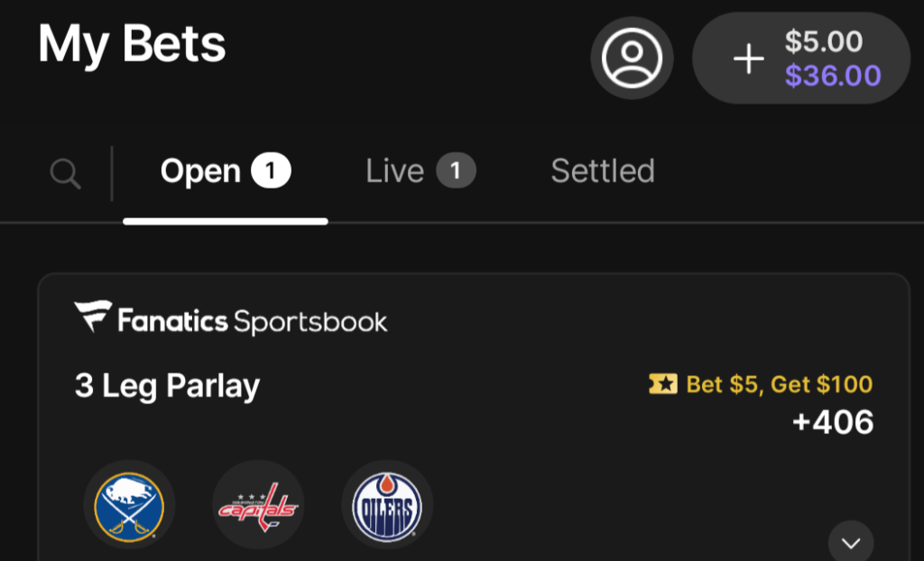
Task: Open the user profile icon
Action: pyautogui.click(x=632, y=58)
